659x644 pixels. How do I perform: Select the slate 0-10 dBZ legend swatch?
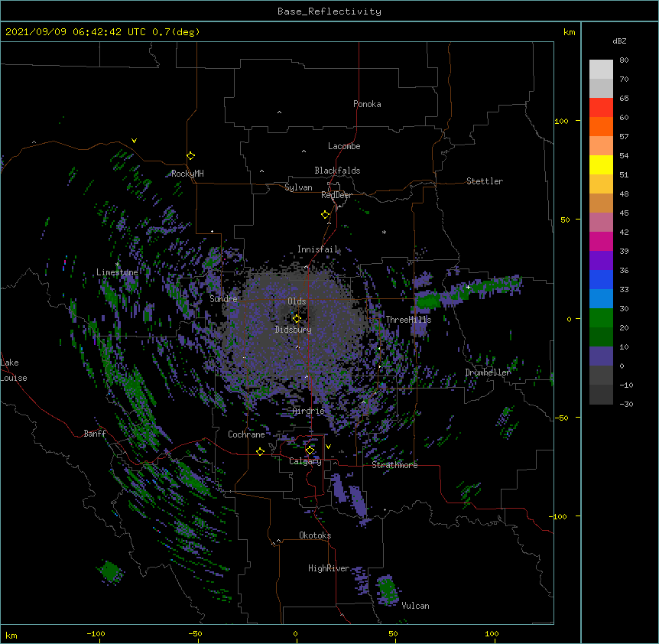coord(601,356)
